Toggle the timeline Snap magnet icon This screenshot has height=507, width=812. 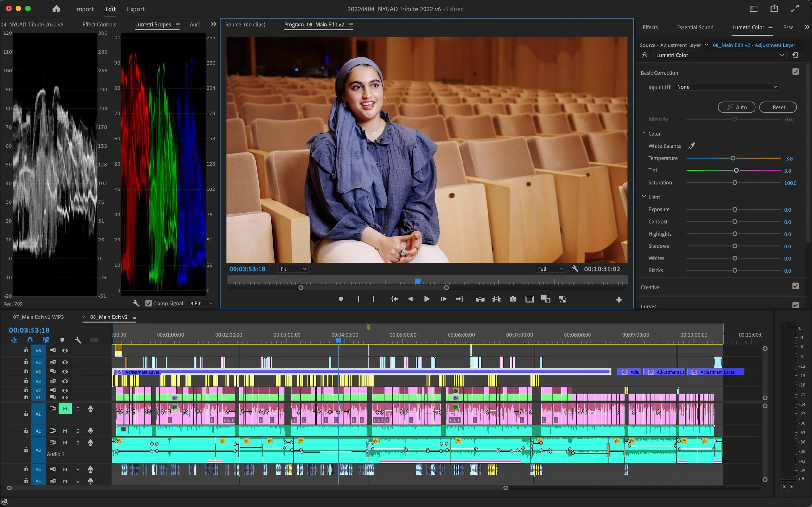(30, 340)
